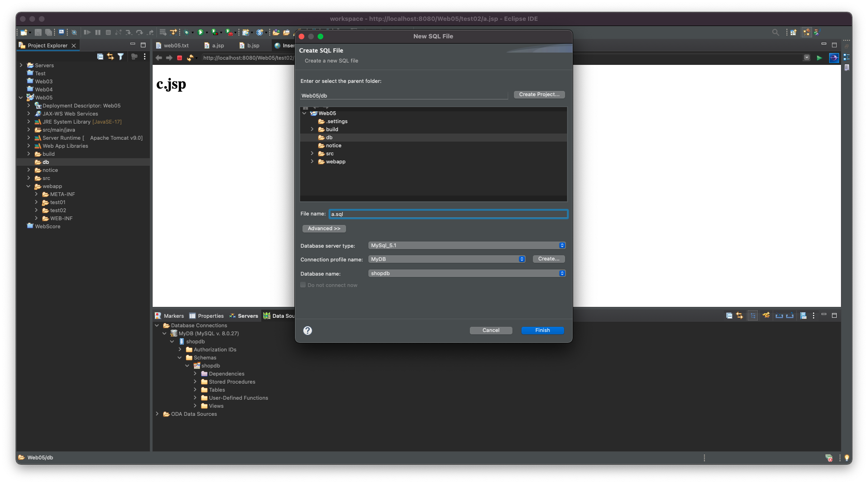Collapse All in Project Explorer toolbar
The width and height of the screenshot is (868, 484).
tap(100, 56)
